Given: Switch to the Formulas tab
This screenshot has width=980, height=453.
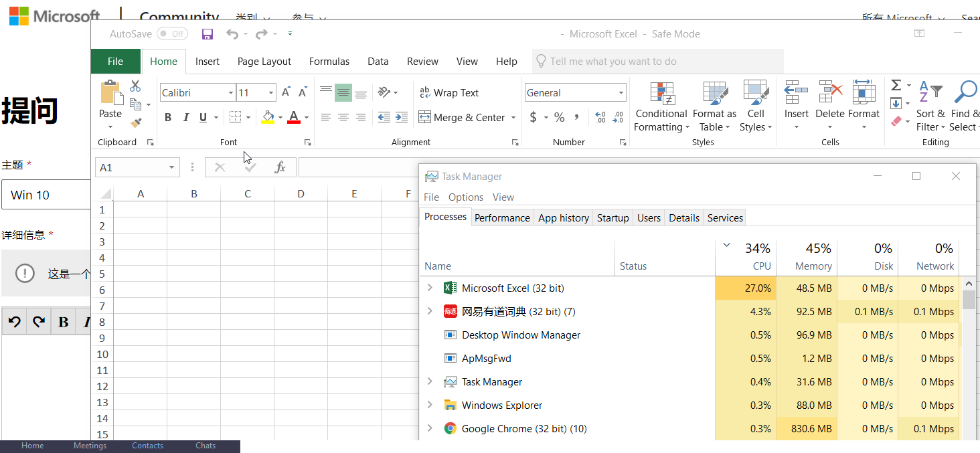Looking at the screenshot, I should [x=329, y=61].
